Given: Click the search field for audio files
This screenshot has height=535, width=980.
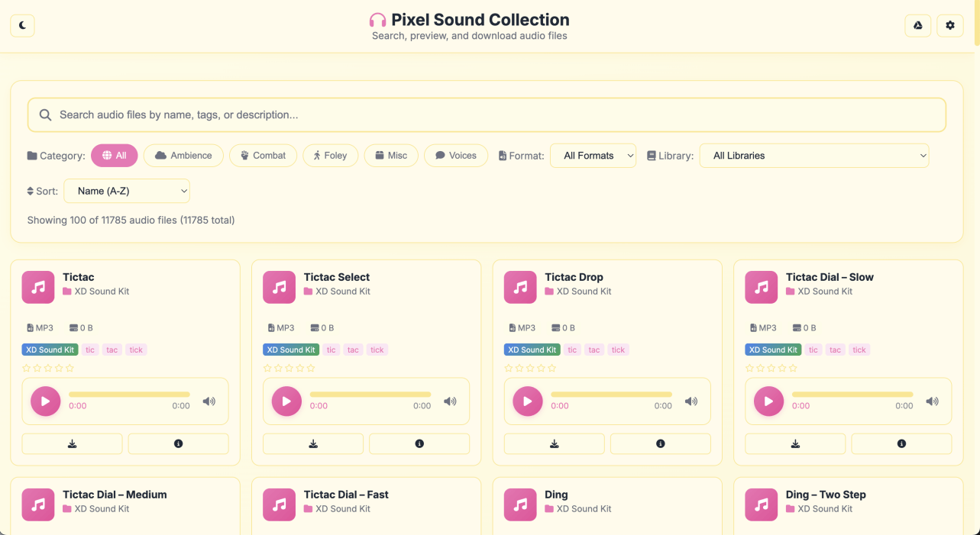Looking at the screenshot, I should [487, 114].
